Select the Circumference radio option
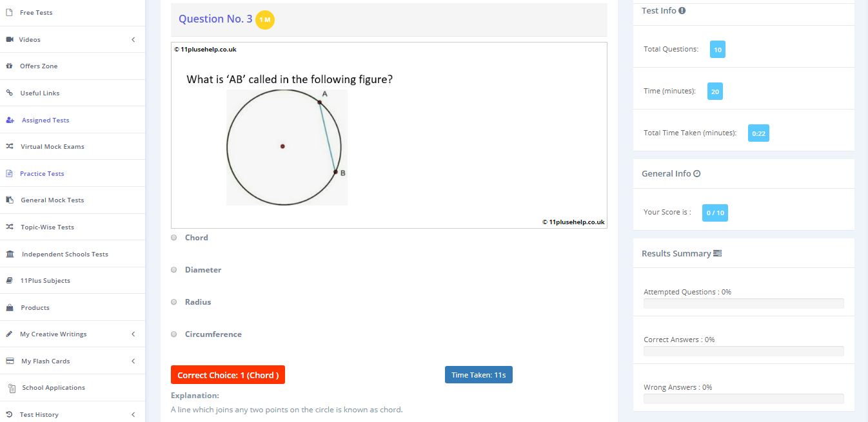This screenshot has width=868, height=422. (173, 334)
